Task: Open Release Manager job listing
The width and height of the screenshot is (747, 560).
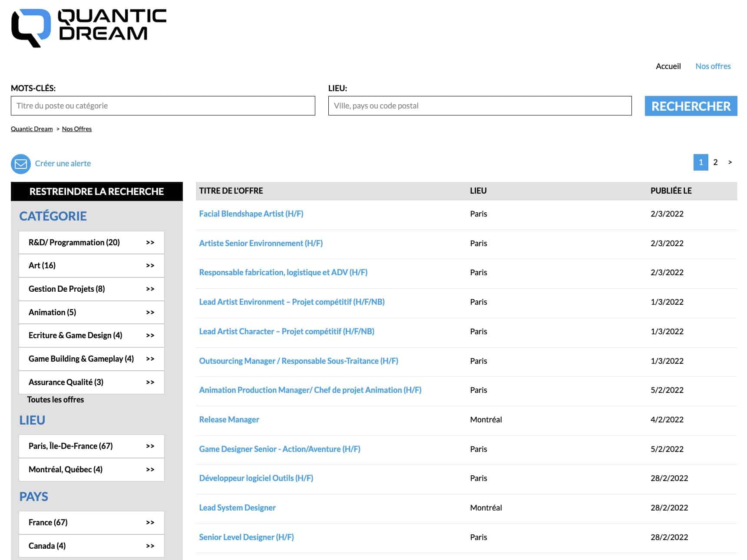Action: [229, 420]
